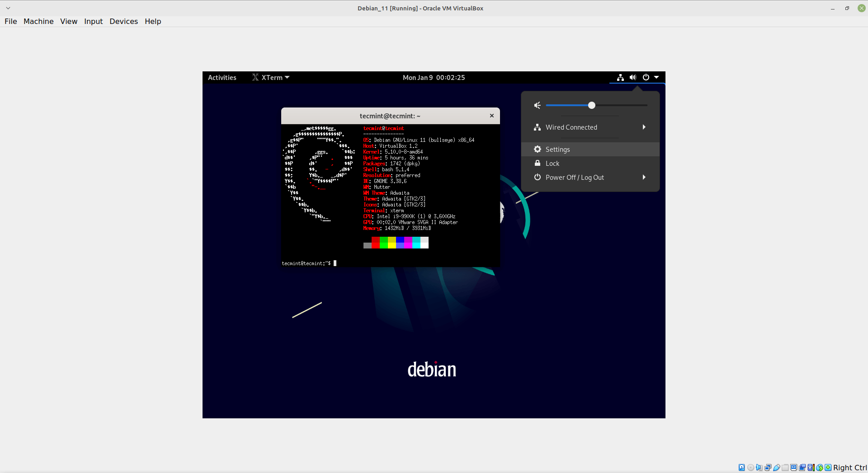The image size is (868, 473).
Task: Click the optical disk status icon
Action: pyautogui.click(x=750, y=468)
